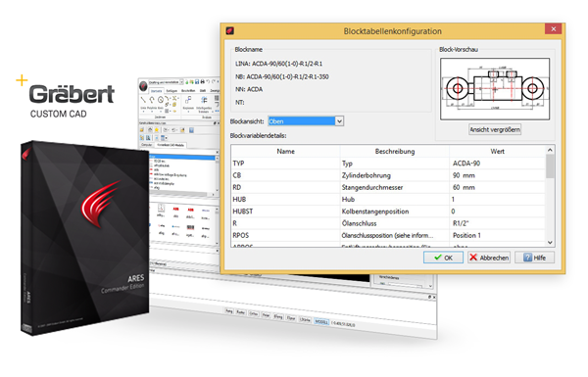The height and width of the screenshot is (377, 588).
Task: Open the Computer tab in library panel
Action: tap(147, 145)
